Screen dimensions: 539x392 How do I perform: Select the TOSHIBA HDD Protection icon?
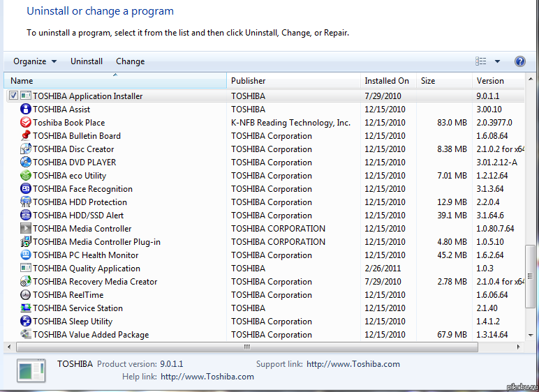(x=26, y=202)
